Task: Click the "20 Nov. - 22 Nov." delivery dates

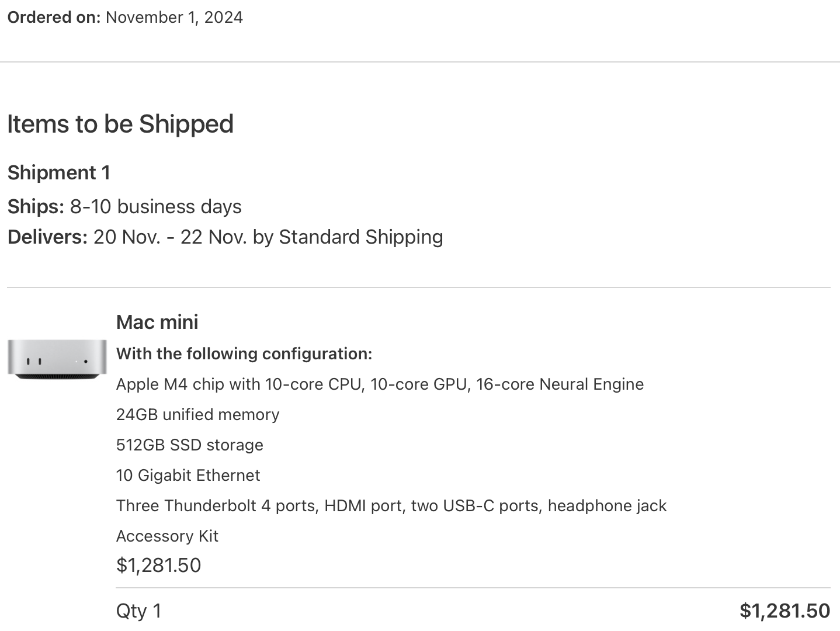Action: point(170,237)
